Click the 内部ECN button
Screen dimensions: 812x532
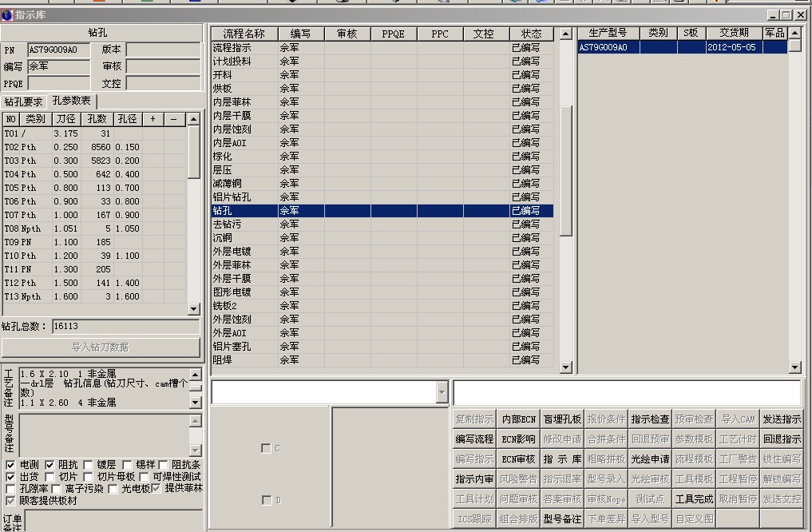pos(518,419)
